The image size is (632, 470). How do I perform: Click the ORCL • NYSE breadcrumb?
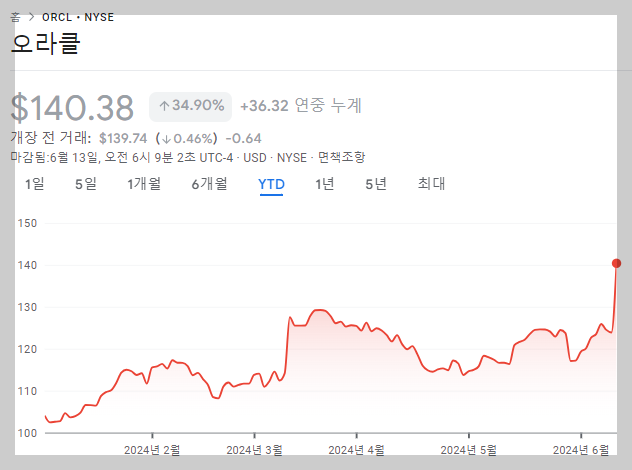[78, 17]
